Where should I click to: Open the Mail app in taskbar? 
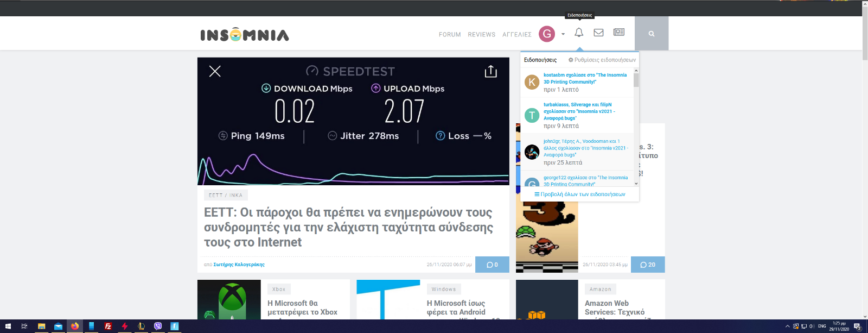click(x=58, y=326)
